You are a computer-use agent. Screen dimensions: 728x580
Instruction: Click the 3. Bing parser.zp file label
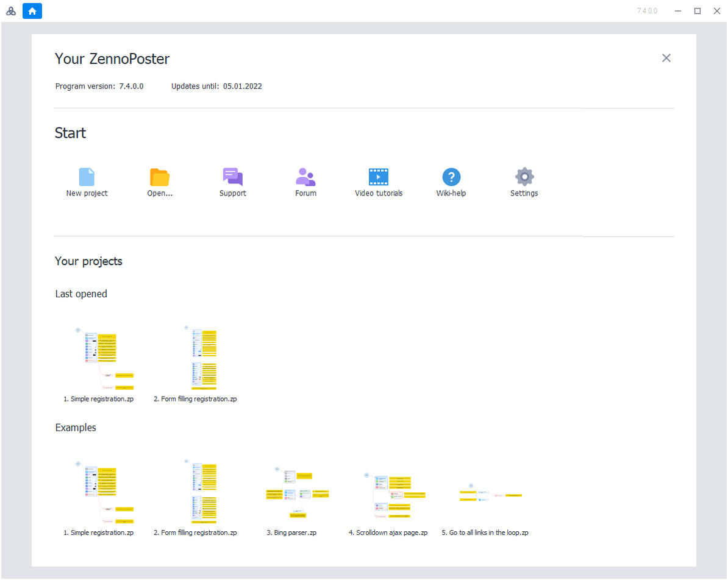click(x=291, y=532)
